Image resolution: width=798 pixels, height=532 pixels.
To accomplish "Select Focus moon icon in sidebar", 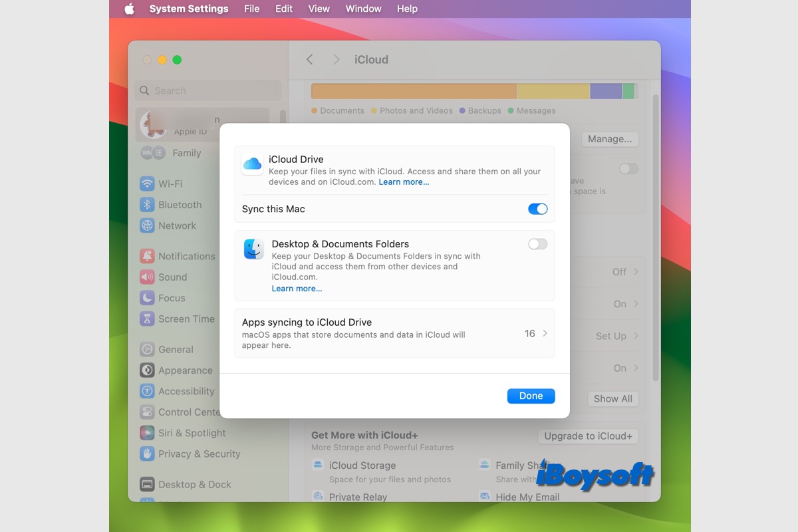I will point(147,298).
